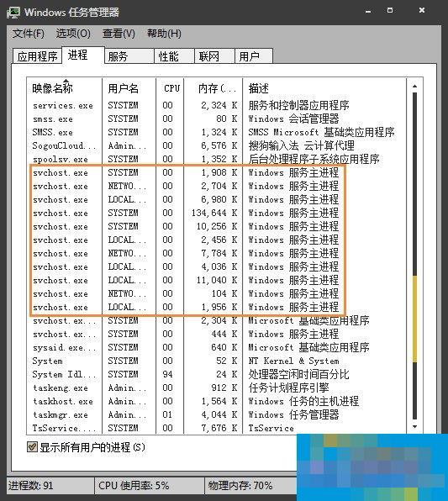Minimize the Task Manager window
448x501 pixels.
(368, 11)
